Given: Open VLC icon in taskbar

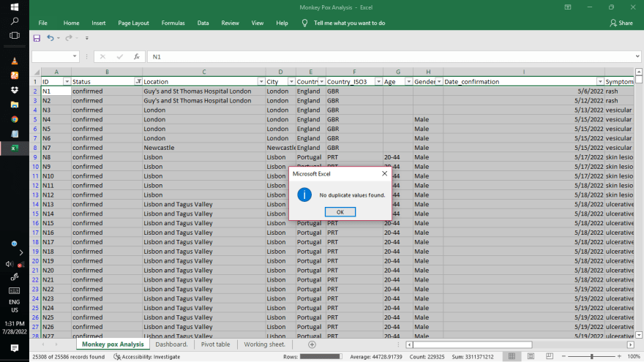Looking at the screenshot, I should (15, 61).
